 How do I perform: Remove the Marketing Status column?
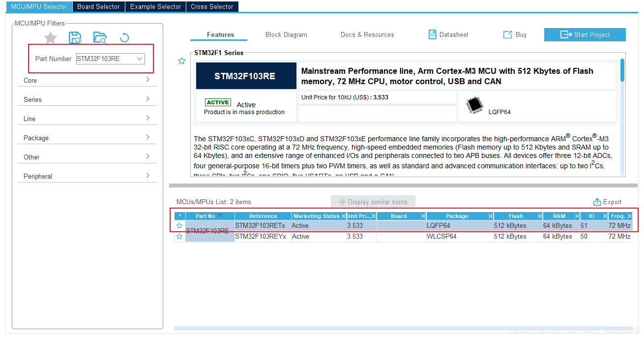pos(343,216)
